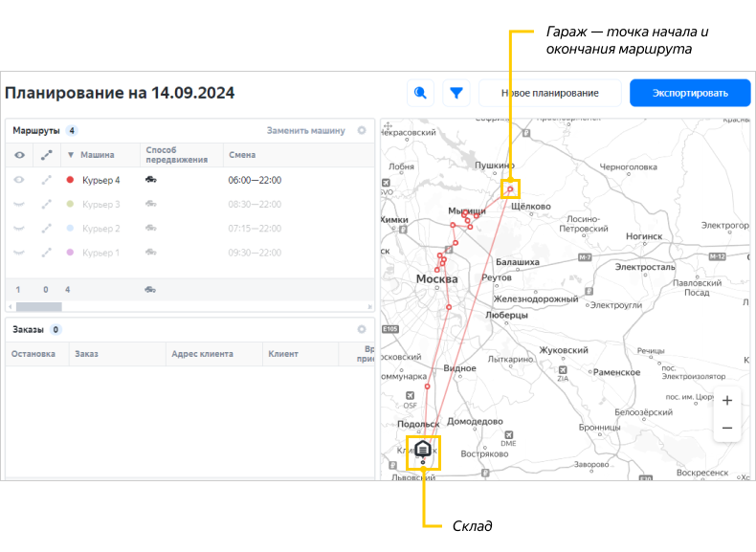Click the Способ передвижения column header
The image size is (756, 552).
click(176, 155)
